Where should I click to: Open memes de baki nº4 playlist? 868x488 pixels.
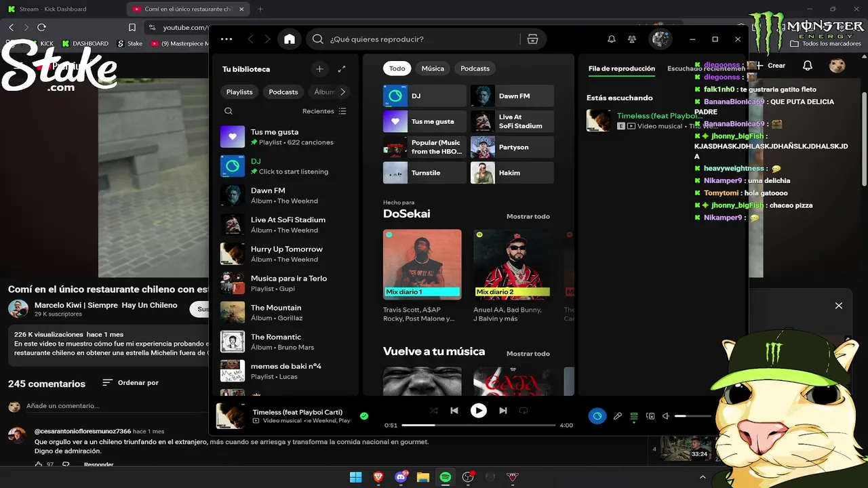(286, 371)
